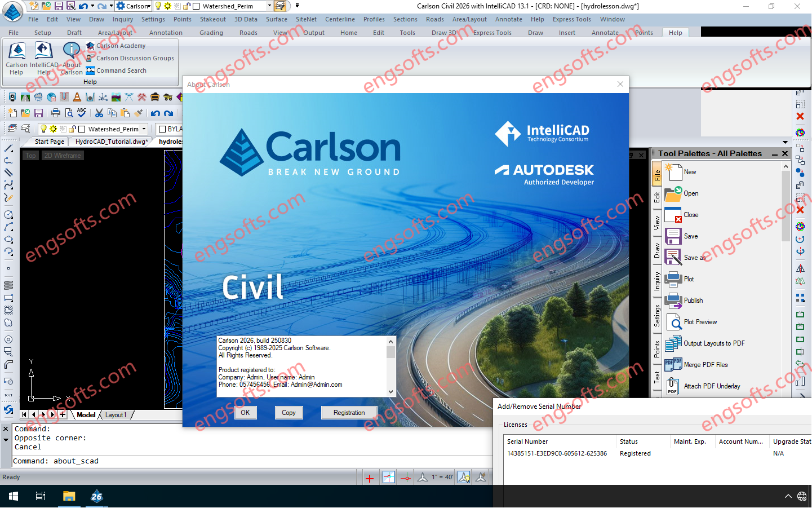Switch to the Layout1 tab

pos(116,415)
